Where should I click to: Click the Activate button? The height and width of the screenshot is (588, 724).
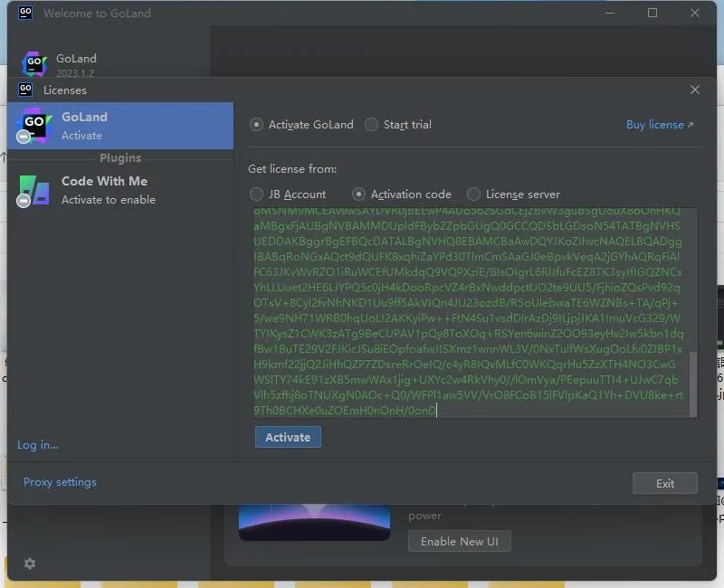[288, 437]
